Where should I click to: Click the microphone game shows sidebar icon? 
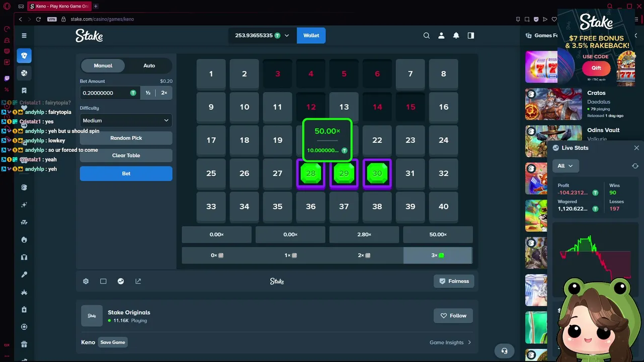[x=24, y=275]
